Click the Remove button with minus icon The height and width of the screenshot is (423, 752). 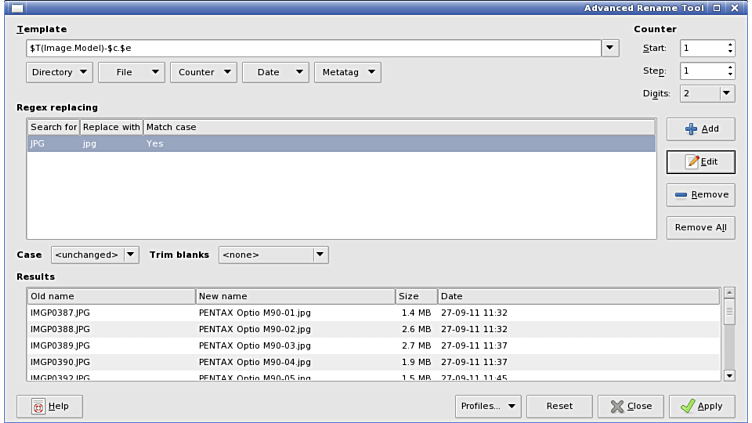pyautogui.click(x=700, y=195)
